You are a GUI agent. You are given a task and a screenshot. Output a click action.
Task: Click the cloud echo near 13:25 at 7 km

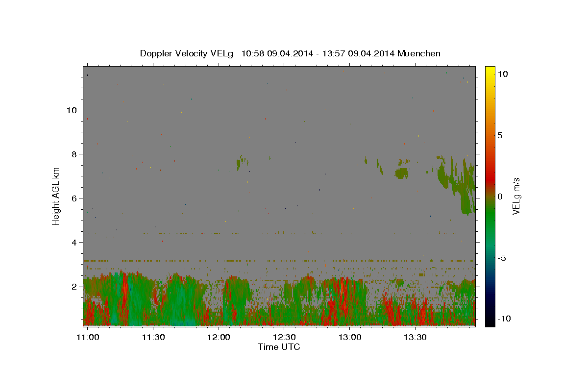(402, 173)
